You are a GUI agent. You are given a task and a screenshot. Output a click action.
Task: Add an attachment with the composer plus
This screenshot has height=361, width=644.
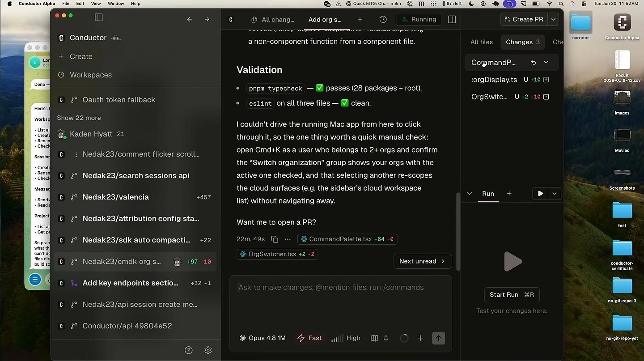click(x=420, y=338)
